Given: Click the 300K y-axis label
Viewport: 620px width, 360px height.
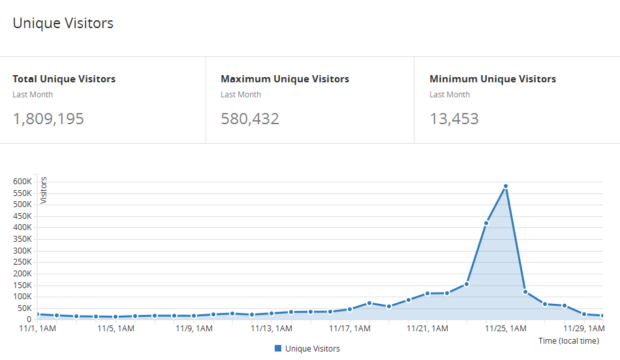Looking at the screenshot, I should coord(22,251).
